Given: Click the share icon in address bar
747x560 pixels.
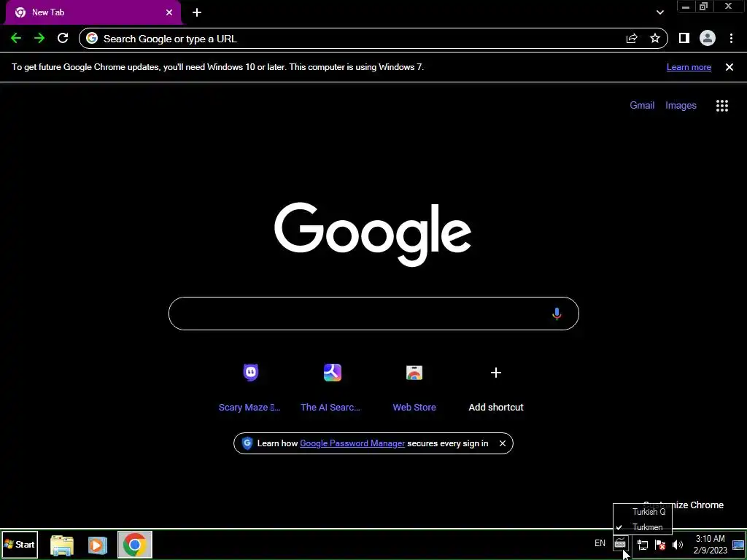Looking at the screenshot, I should pyautogui.click(x=632, y=39).
